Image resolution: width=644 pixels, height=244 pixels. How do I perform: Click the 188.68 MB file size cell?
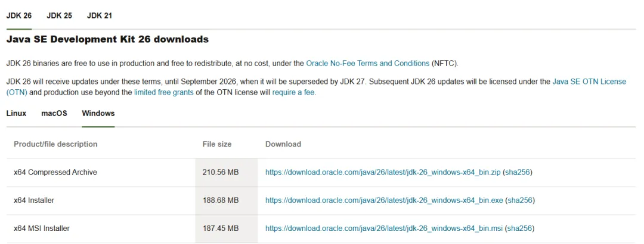pos(221,201)
